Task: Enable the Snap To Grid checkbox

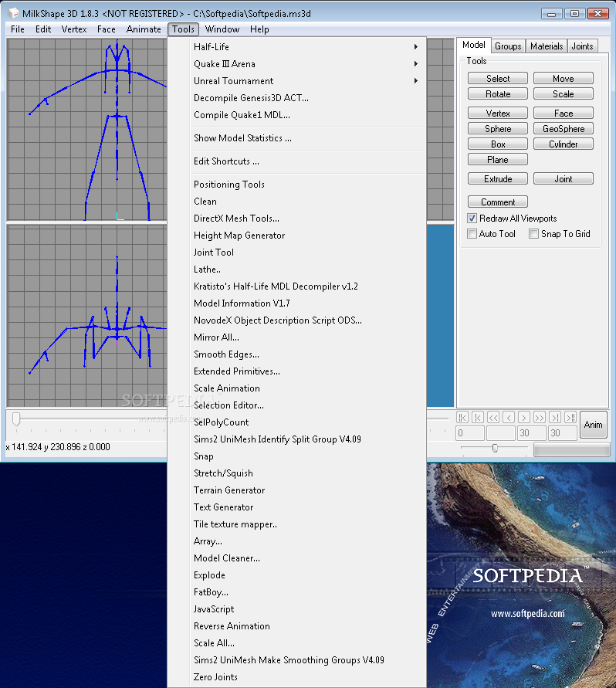Action: pyautogui.click(x=533, y=233)
